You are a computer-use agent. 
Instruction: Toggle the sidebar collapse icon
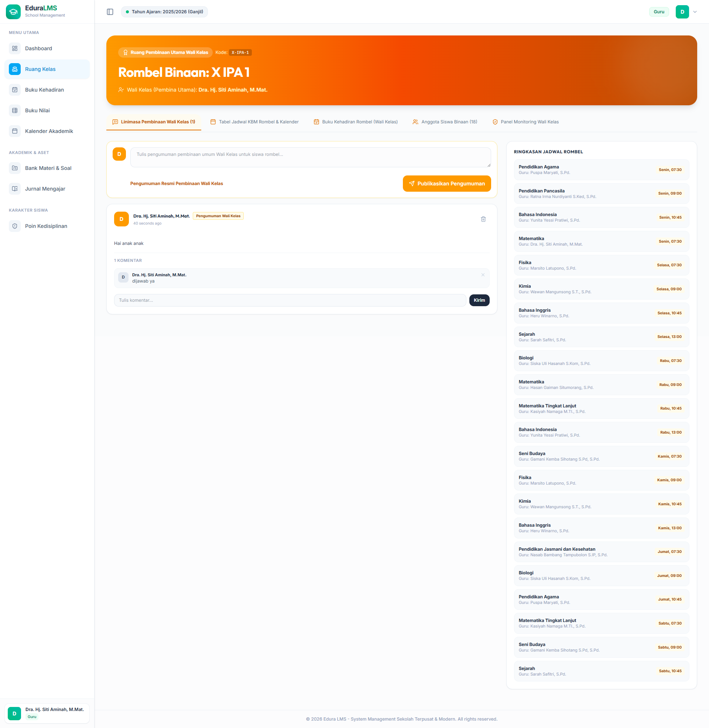[x=110, y=12]
